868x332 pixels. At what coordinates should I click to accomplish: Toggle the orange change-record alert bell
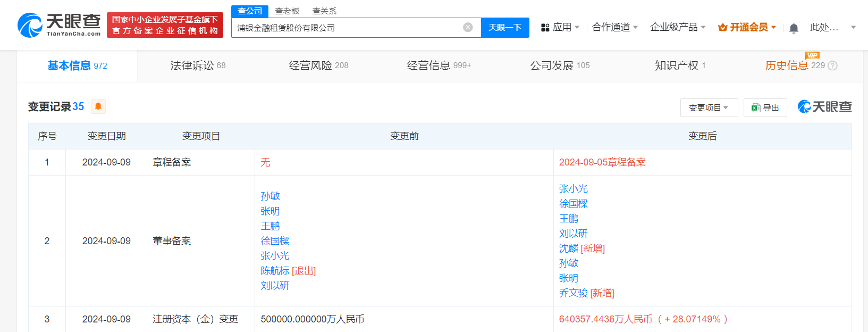[x=98, y=106]
